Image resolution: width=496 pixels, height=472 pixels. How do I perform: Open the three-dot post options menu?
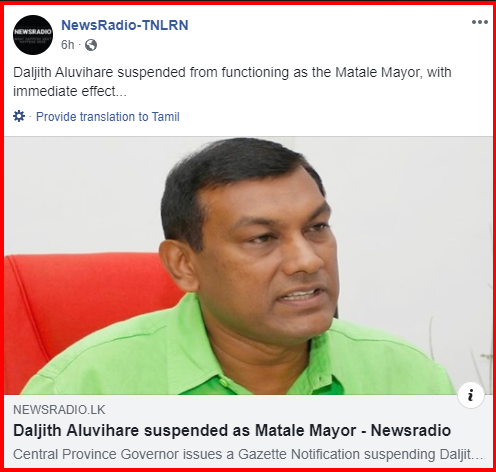coord(480,22)
